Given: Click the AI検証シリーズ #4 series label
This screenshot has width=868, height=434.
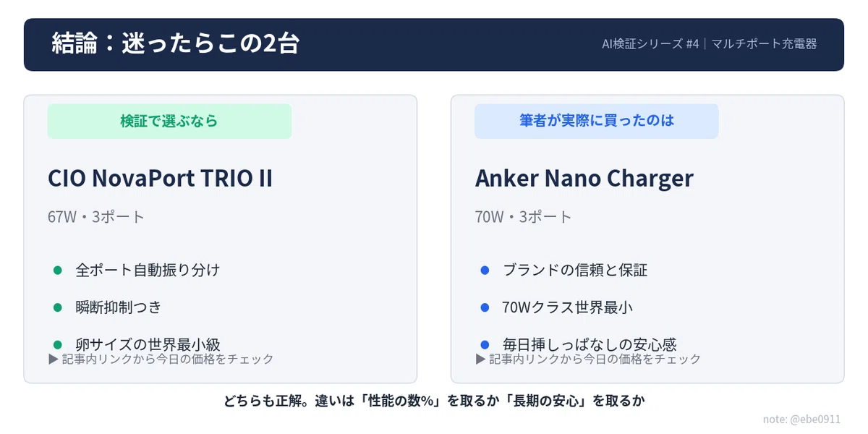Looking at the screenshot, I should [650, 43].
